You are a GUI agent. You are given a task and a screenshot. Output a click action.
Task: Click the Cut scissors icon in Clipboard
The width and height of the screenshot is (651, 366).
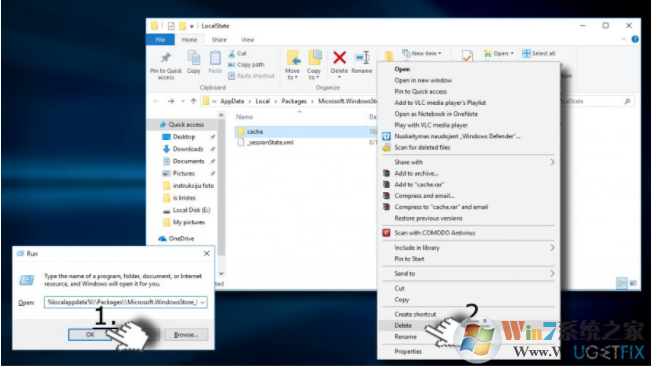[x=232, y=54]
